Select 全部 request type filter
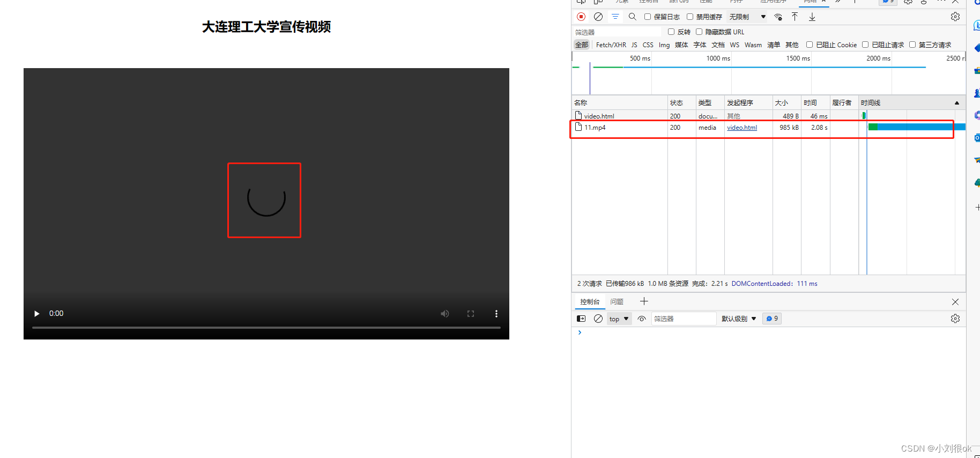Image resolution: width=980 pixels, height=458 pixels. [582, 45]
